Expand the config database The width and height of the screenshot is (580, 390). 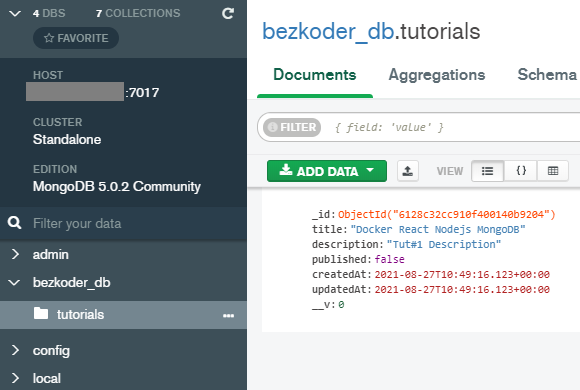(x=15, y=350)
